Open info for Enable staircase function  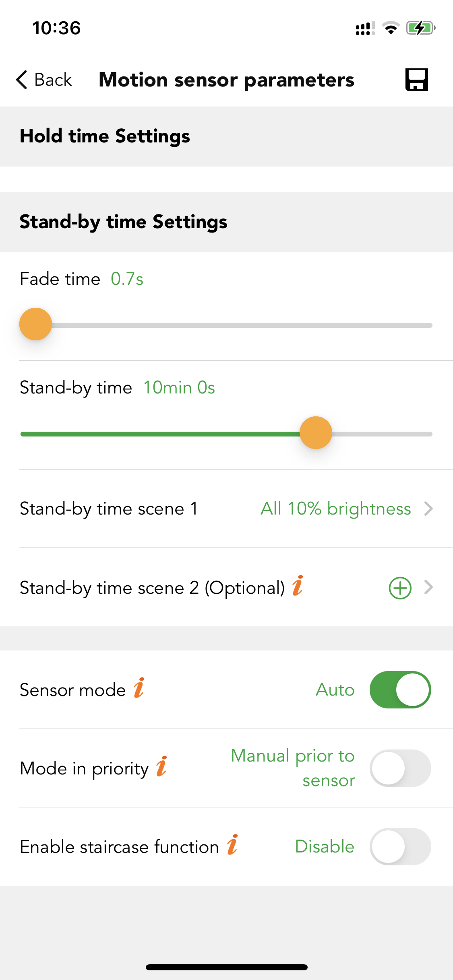tap(232, 845)
